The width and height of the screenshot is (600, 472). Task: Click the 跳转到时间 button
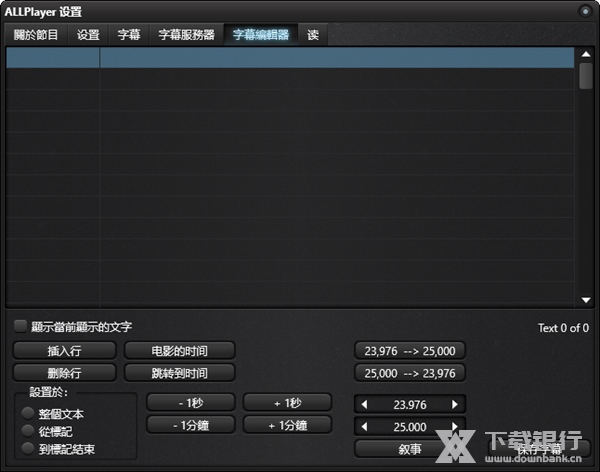pyautogui.click(x=180, y=373)
